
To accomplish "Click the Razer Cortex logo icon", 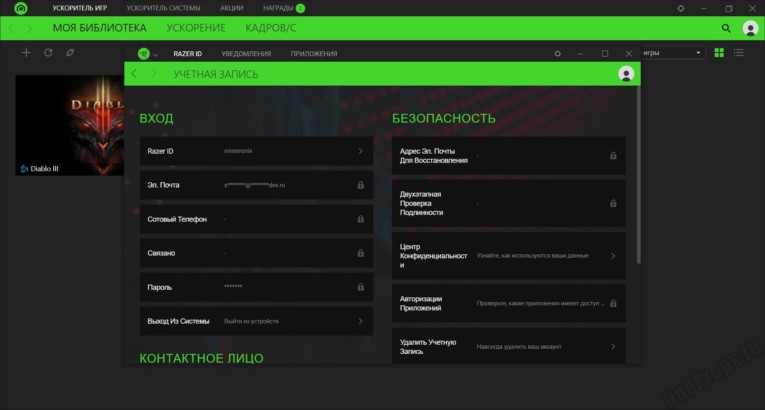I will tap(20, 8).
